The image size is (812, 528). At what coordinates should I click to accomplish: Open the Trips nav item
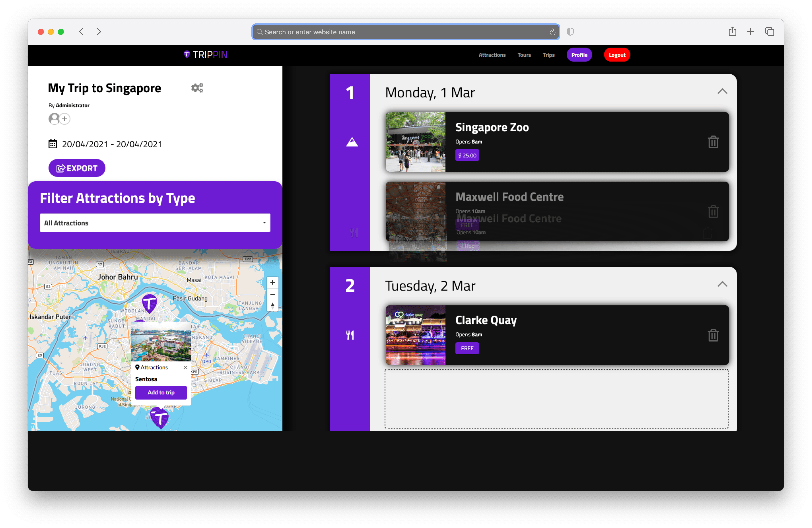pyautogui.click(x=548, y=55)
